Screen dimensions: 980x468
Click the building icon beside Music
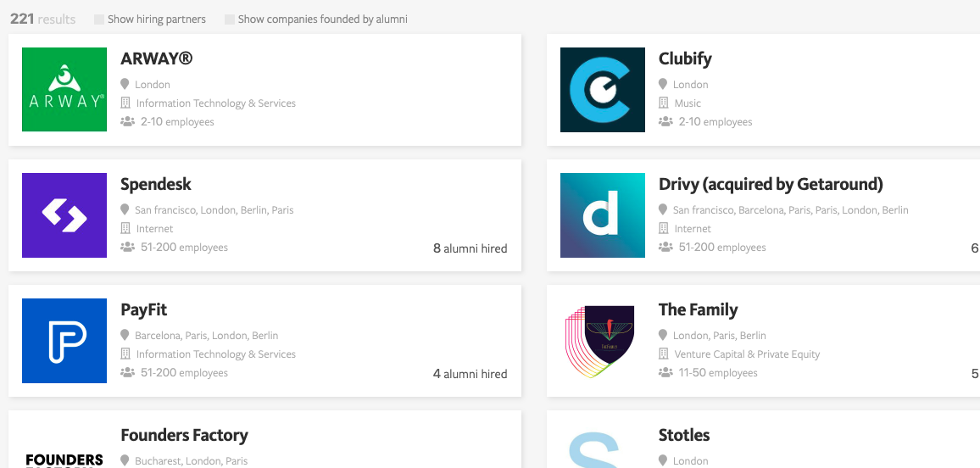pos(663,103)
